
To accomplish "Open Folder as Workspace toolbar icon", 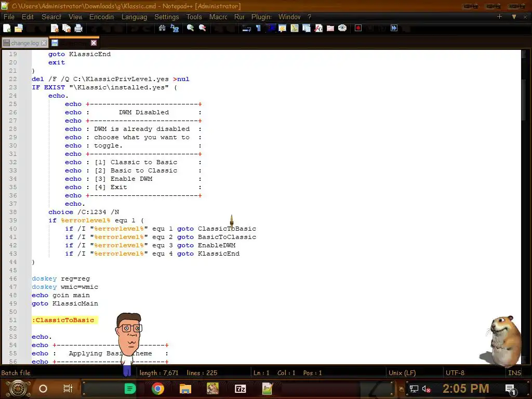I will pyautogui.click(x=330, y=28).
